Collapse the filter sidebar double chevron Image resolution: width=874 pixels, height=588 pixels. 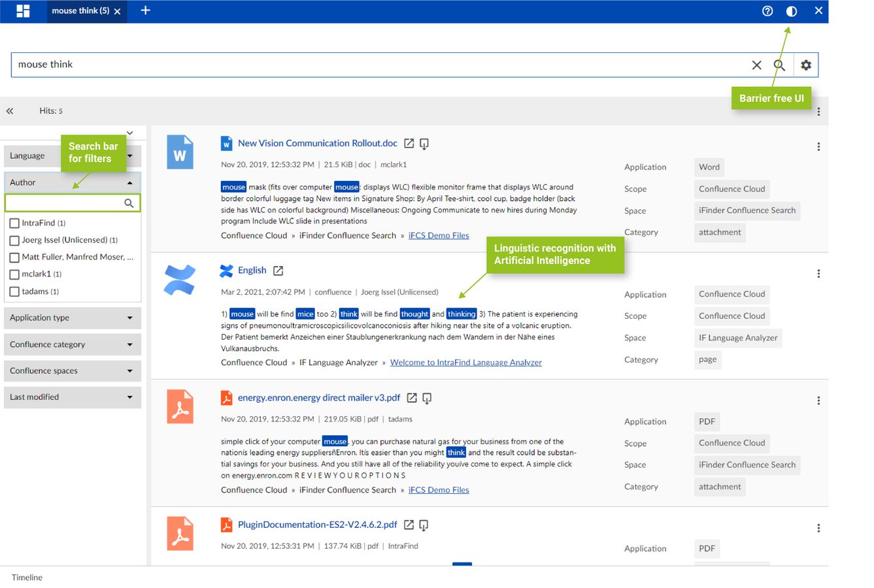(x=10, y=111)
